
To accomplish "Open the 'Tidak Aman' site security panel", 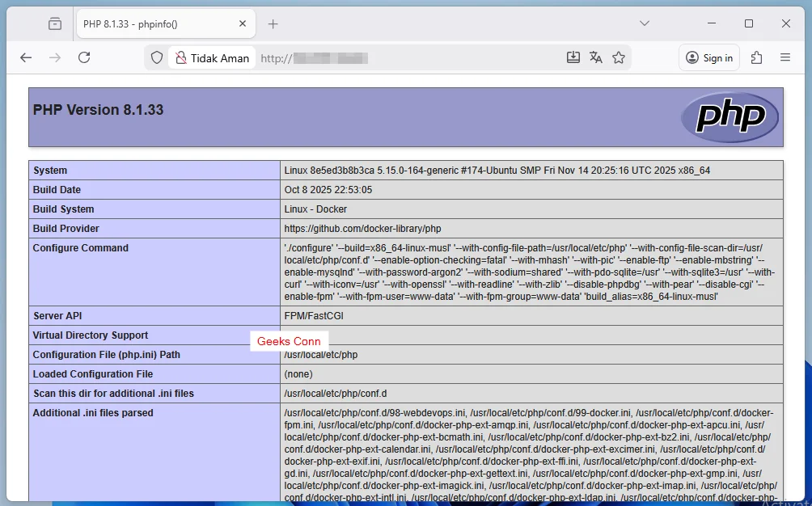I will coord(212,57).
